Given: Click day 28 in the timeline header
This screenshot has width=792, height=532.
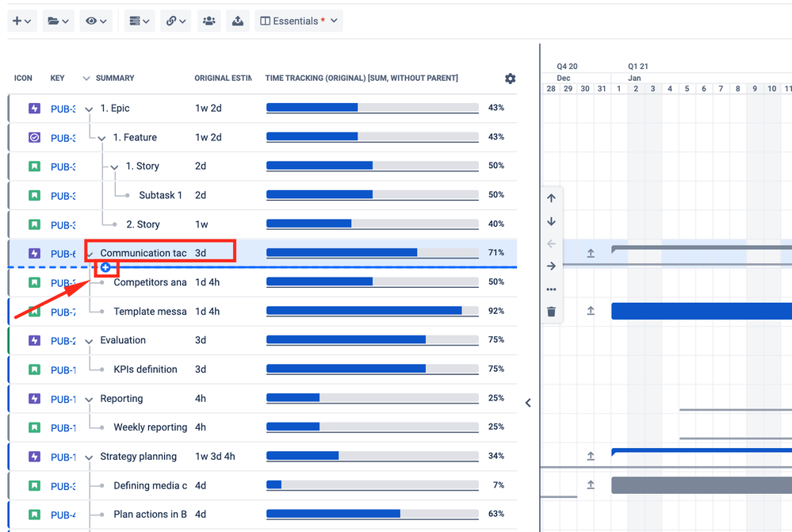Looking at the screenshot, I should tap(551, 89).
